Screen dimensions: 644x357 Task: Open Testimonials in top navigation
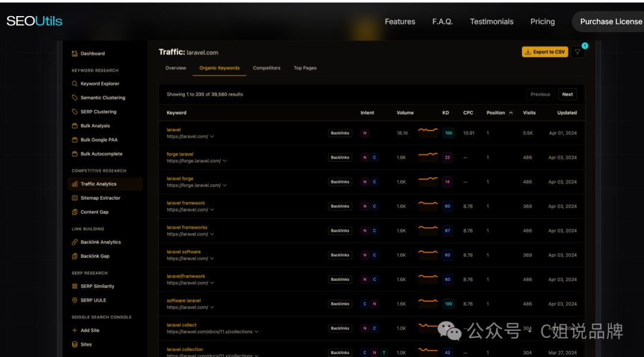pyautogui.click(x=491, y=21)
